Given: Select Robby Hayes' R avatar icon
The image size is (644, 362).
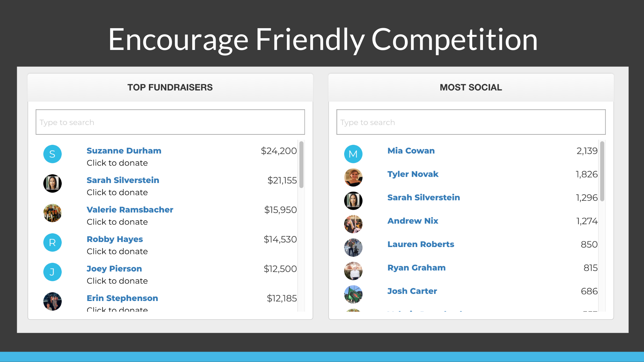Looking at the screenshot, I should point(52,243).
